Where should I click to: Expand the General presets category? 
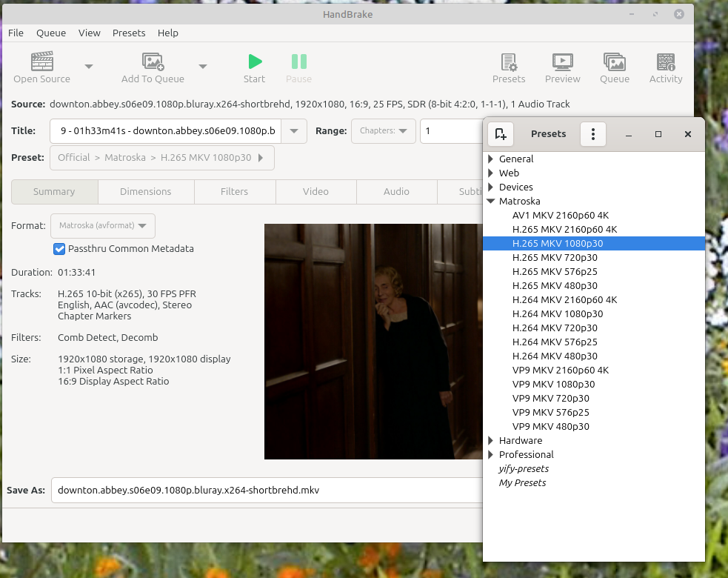coord(490,159)
